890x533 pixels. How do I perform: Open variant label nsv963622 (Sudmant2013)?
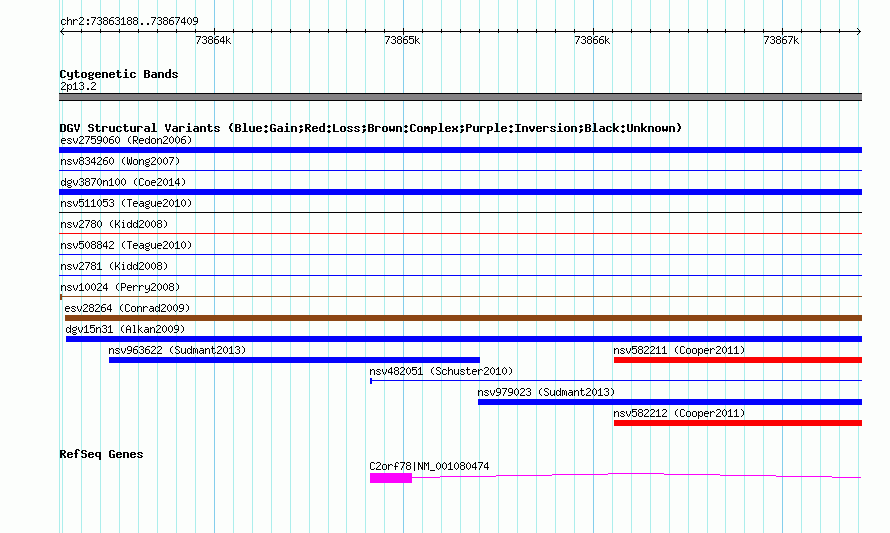click(x=177, y=350)
